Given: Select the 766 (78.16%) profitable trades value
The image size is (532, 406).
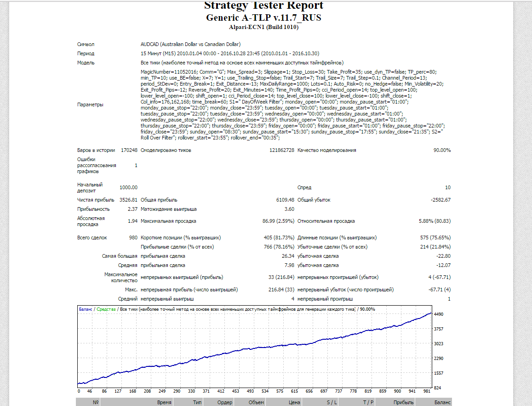Looking at the screenshot, I should click(279, 247).
